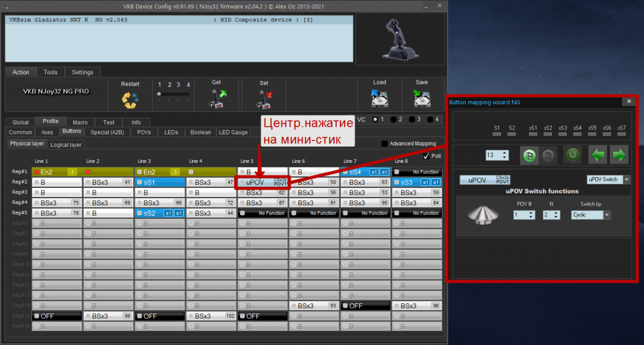Screen dimensions: 644x345
Task: Click the green copy icon in wizard
Action: tap(529, 155)
